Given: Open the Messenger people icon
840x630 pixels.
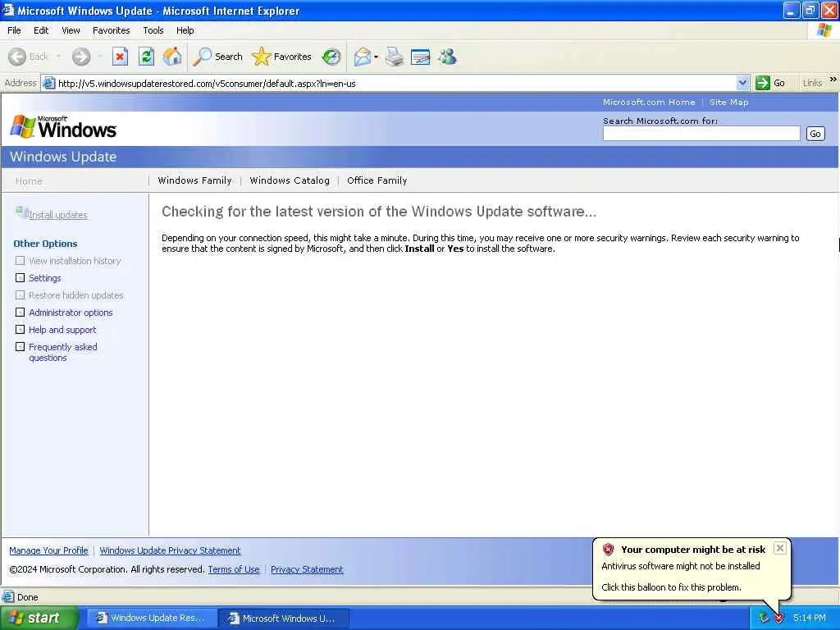Looking at the screenshot, I should pos(447,57).
